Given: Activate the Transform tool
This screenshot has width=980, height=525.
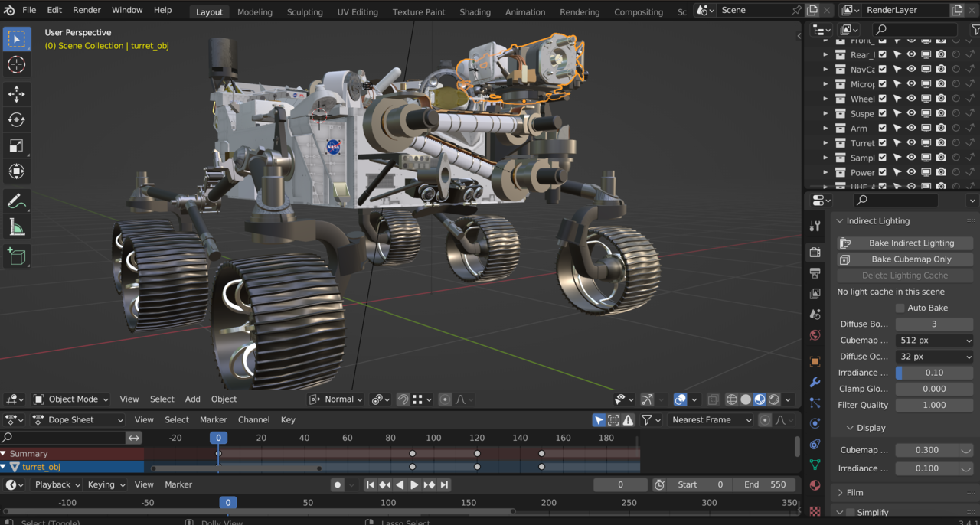Looking at the screenshot, I should coord(16,172).
